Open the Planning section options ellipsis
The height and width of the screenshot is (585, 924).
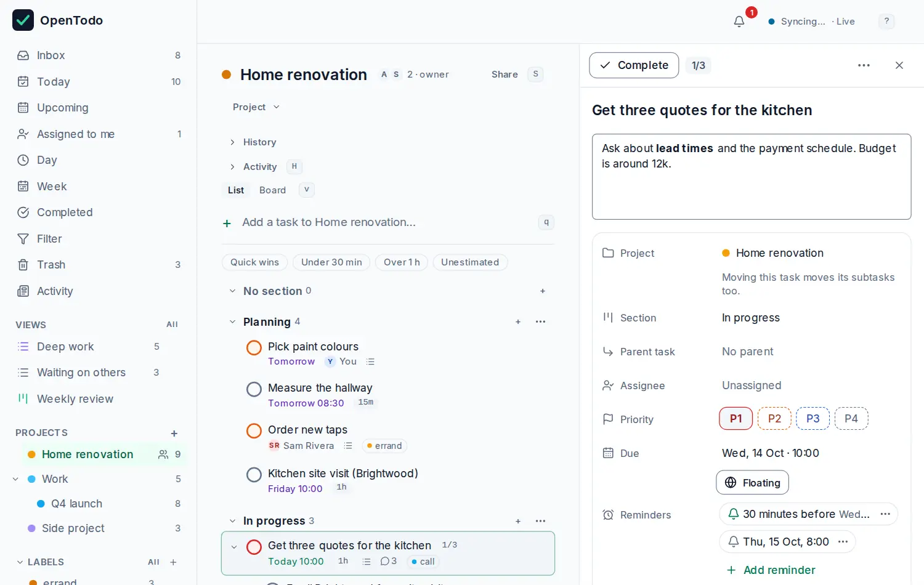(540, 321)
